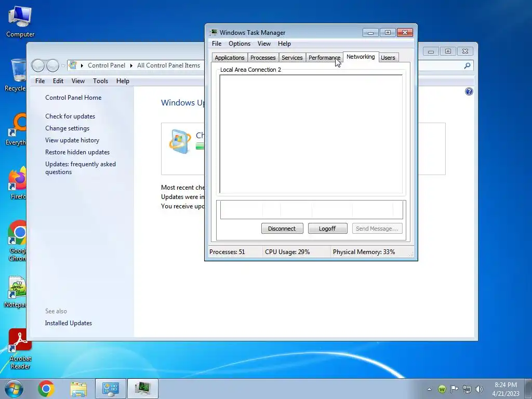This screenshot has width=532, height=399.
Task: Click All Control Panel Items breadcrumb
Action: (x=169, y=65)
